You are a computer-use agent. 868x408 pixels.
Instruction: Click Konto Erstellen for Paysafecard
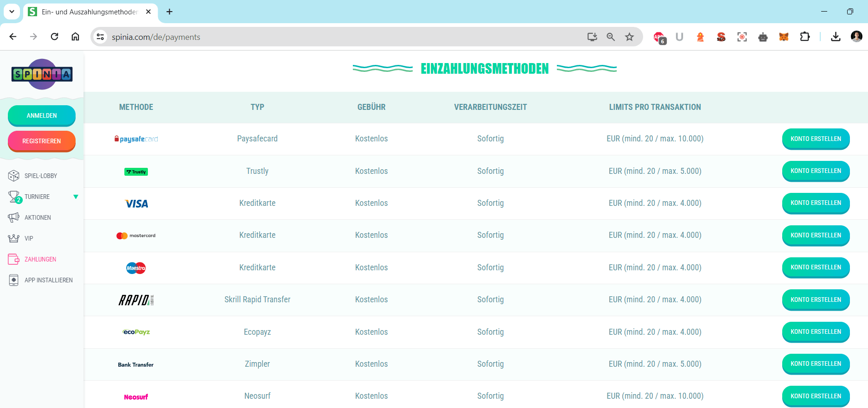tap(816, 139)
